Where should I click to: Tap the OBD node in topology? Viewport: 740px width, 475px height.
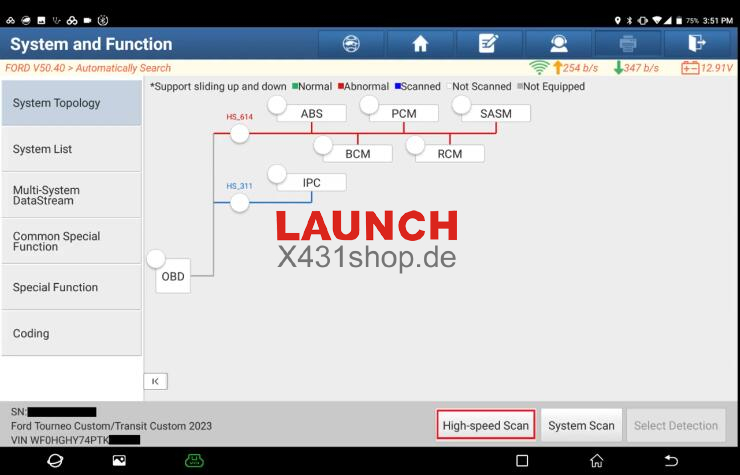(173, 276)
